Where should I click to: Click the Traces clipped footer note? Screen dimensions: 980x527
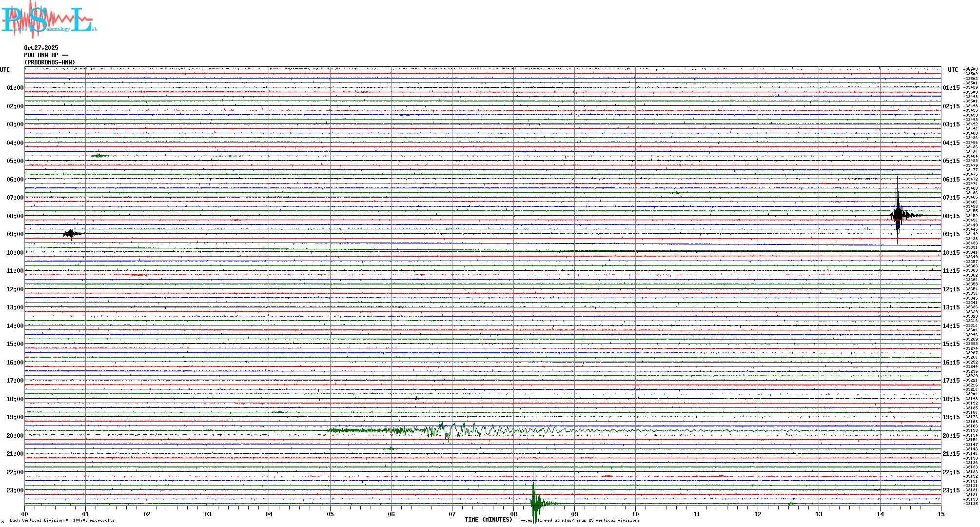[x=579, y=520]
